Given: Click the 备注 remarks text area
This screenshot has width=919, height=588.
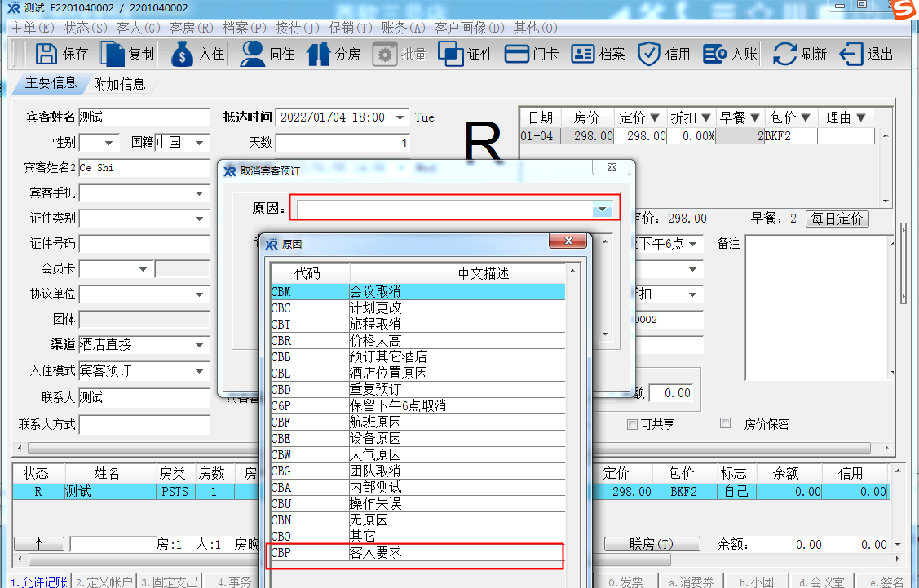Looking at the screenshot, I should click(818, 307).
